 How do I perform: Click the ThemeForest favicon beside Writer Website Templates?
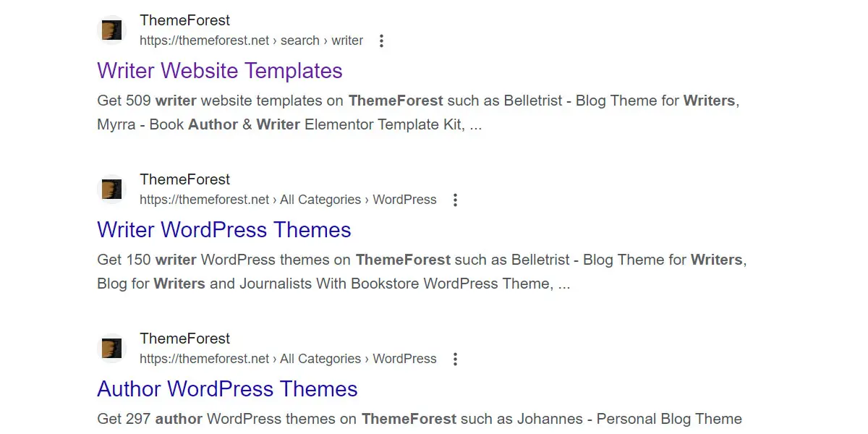[111, 30]
